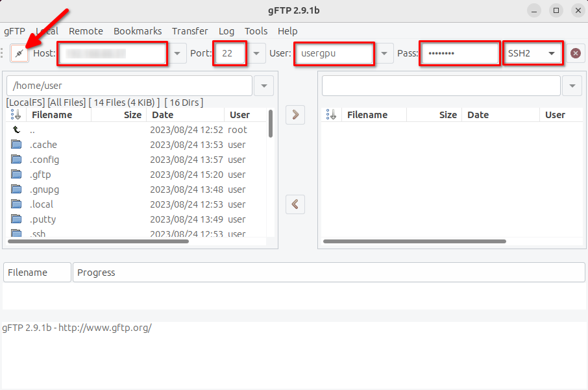The width and height of the screenshot is (588, 390).
Task: Close the gFTP window
Action: (x=578, y=10)
